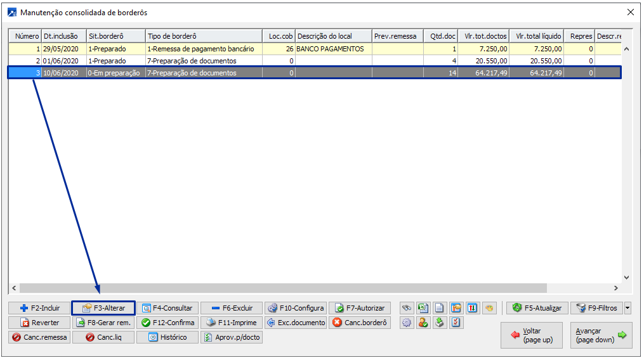Click the Loc.cob column header

pos(279,36)
